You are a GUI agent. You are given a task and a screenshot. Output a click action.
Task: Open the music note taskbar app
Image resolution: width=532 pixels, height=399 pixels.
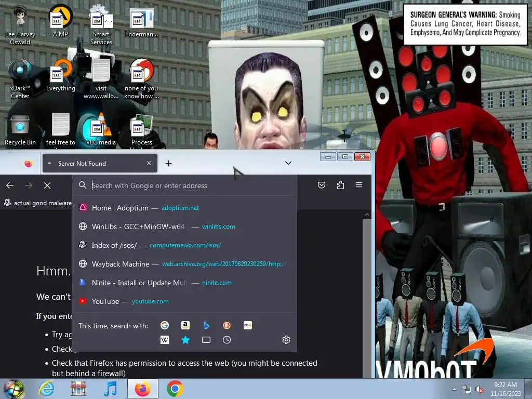[110, 389]
